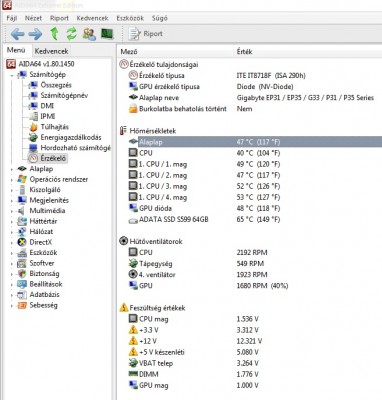Expand the Hálózat tree node

12,232
